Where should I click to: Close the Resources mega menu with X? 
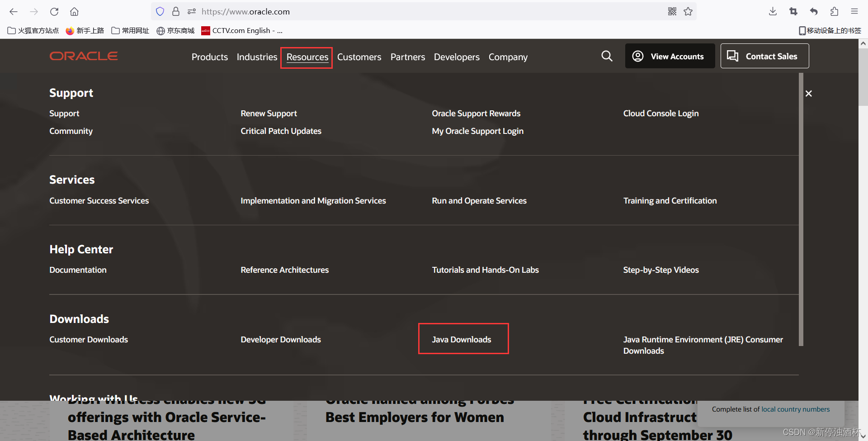[x=809, y=94]
